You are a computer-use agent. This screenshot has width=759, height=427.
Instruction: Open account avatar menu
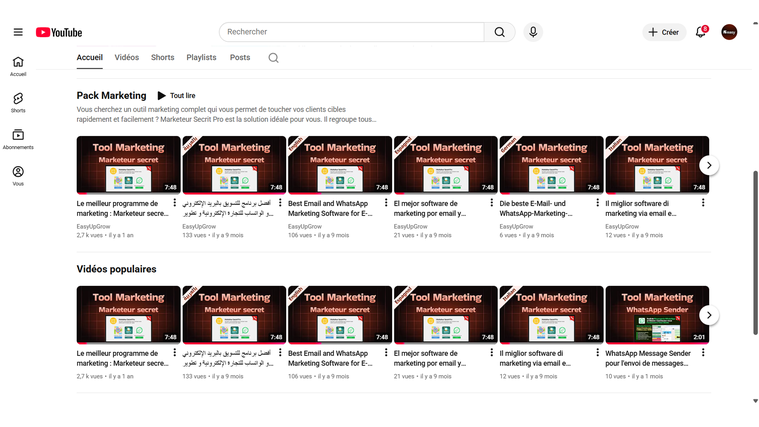coord(729,32)
